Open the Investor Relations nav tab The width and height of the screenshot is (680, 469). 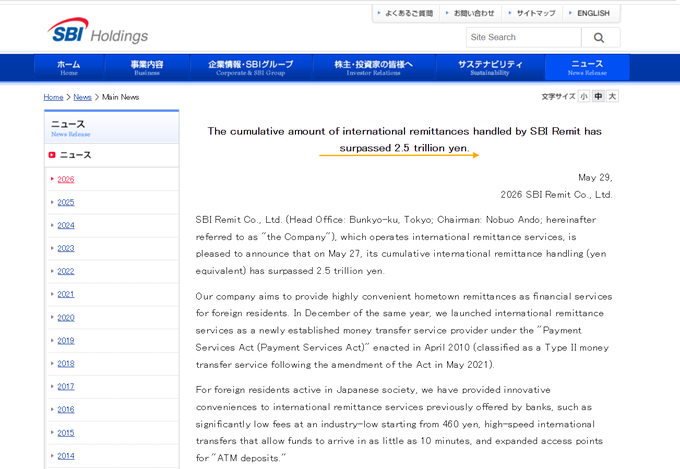[x=373, y=68]
